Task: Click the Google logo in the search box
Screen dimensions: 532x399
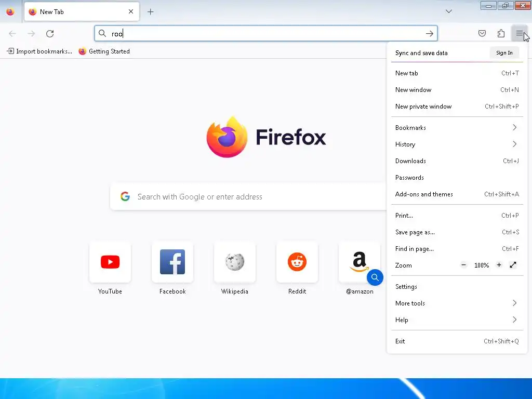Action: tap(125, 196)
